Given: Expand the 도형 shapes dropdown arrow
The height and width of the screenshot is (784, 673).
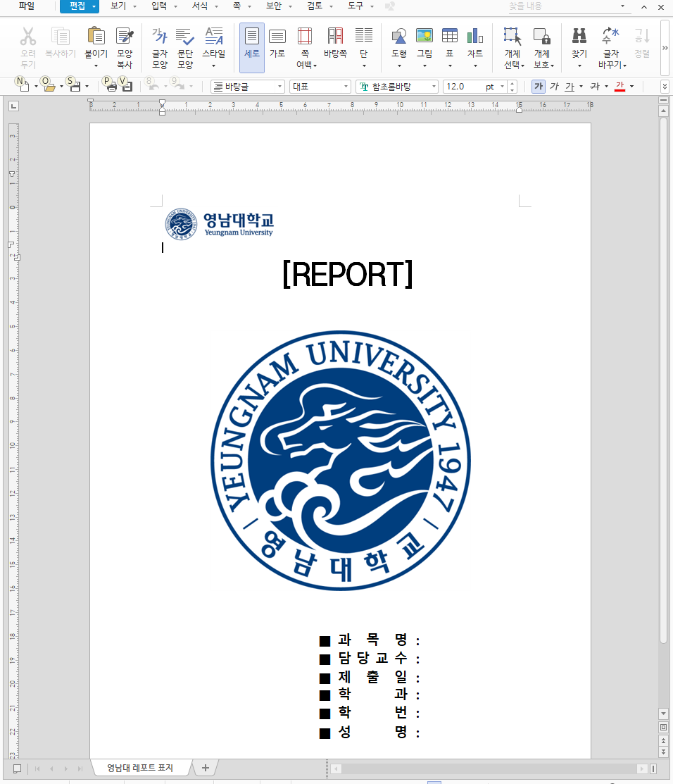Looking at the screenshot, I should pos(398,66).
